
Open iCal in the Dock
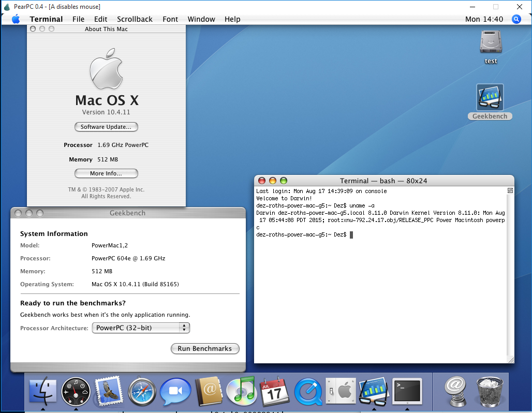coord(275,391)
